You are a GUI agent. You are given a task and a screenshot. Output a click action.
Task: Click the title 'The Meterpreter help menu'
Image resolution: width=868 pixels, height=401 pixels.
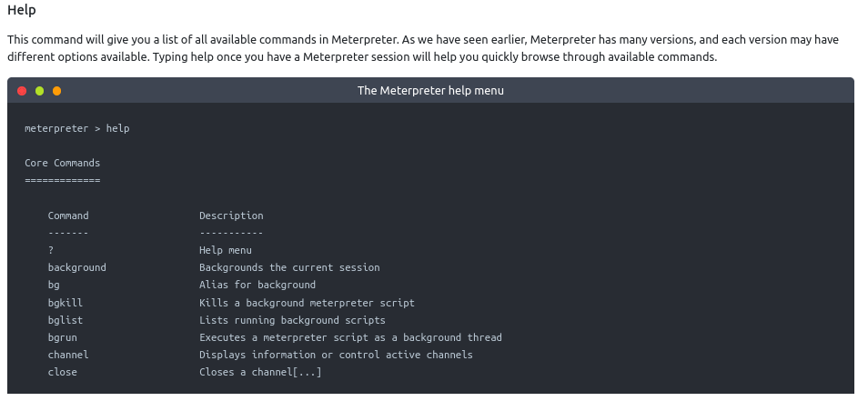[430, 90]
